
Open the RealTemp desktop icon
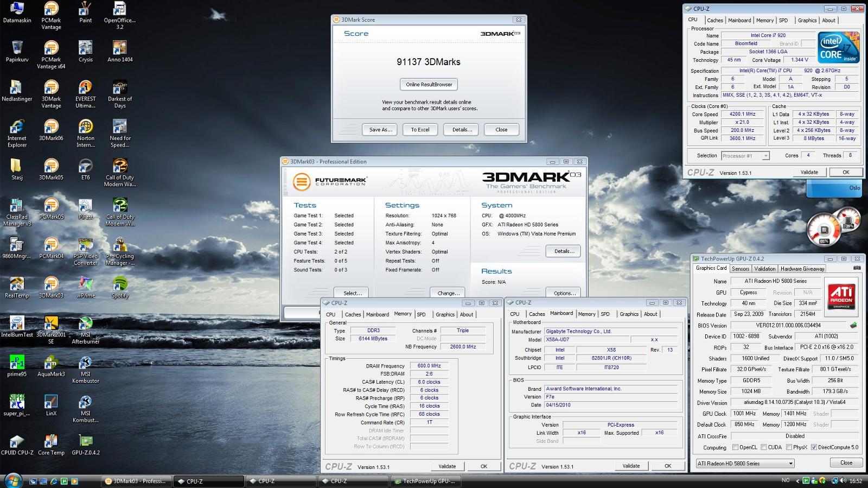tap(17, 288)
